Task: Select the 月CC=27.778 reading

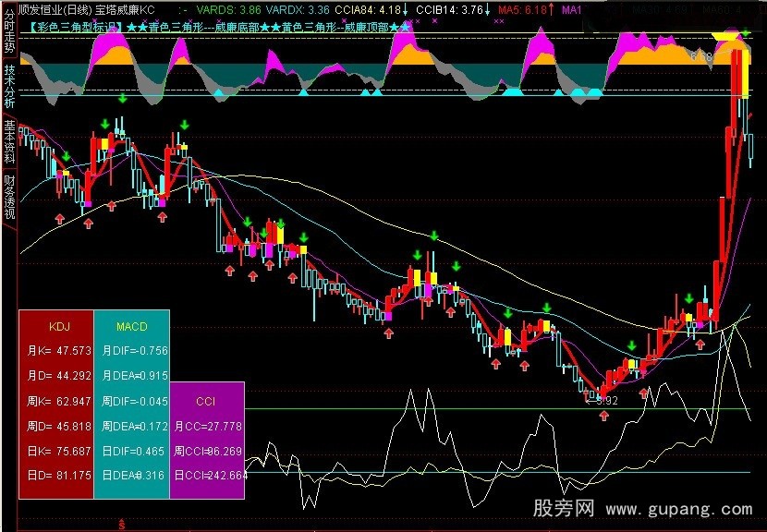Action: pyautogui.click(x=208, y=426)
